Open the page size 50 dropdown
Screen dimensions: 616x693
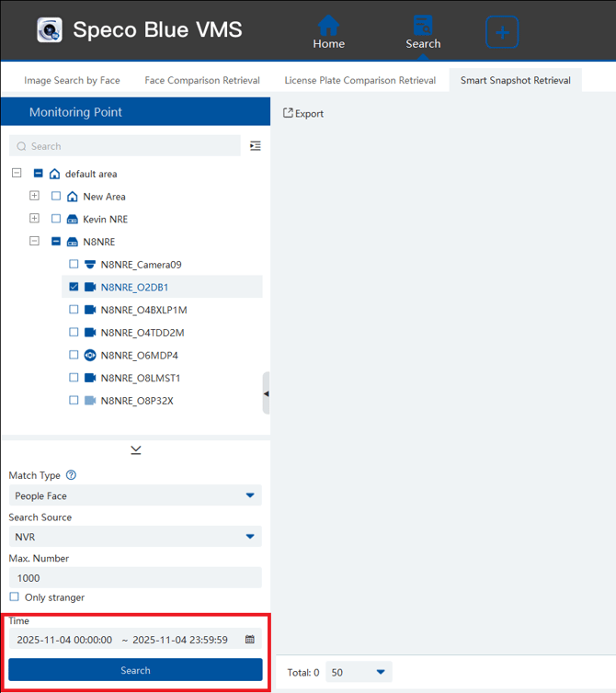(359, 672)
